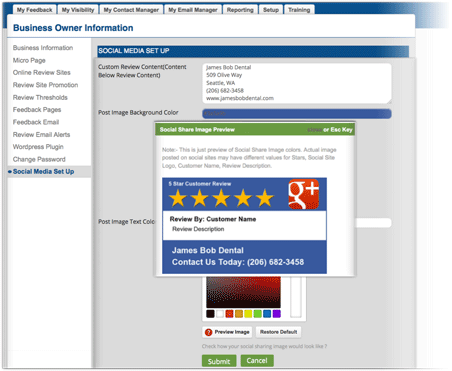Open Feedback Pages section
This screenshot has height=371, width=452.
point(37,110)
